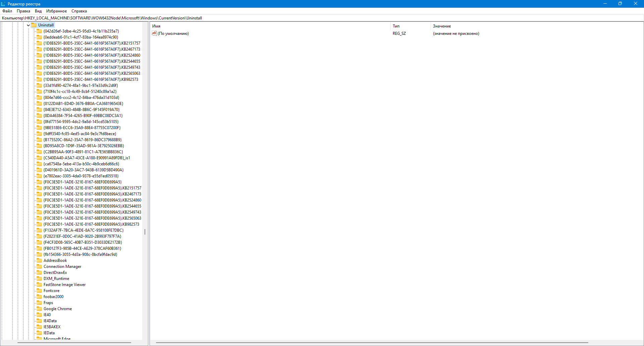Screen dimensions: 644x346
Task: Click the (значение не присвоено) value cell
Action: (456, 34)
